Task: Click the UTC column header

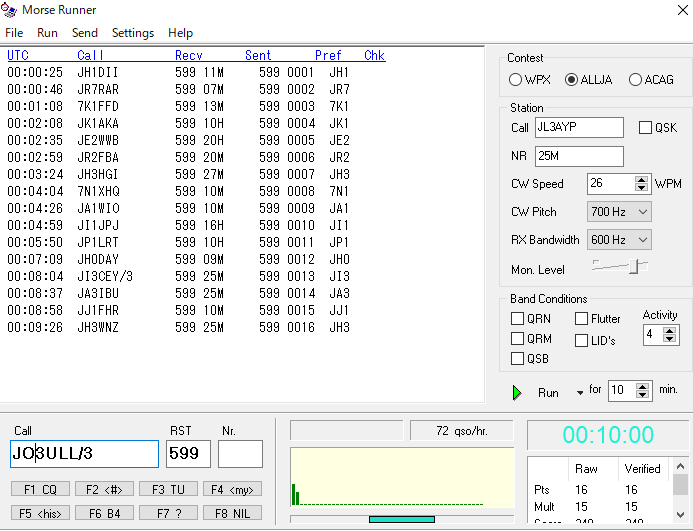Action: point(18,55)
